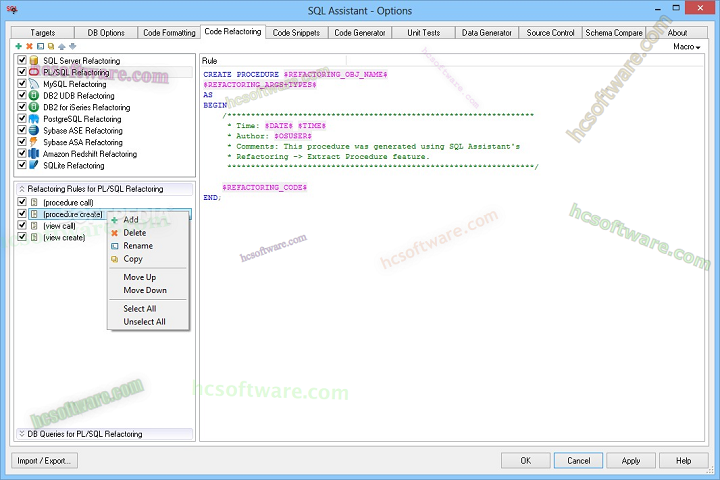The width and height of the screenshot is (720, 480).
Task: Open the Code Generator tab
Action: click(x=360, y=33)
